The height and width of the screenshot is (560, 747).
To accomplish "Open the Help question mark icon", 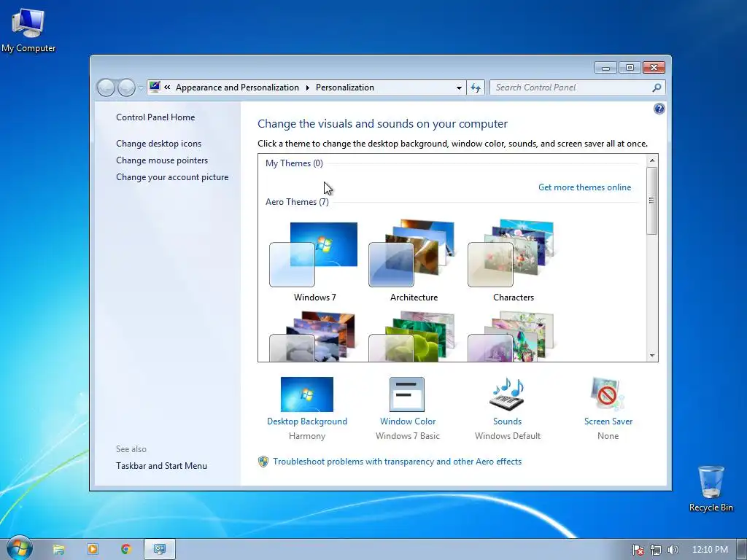I will pyautogui.click(x=659, y=109).
